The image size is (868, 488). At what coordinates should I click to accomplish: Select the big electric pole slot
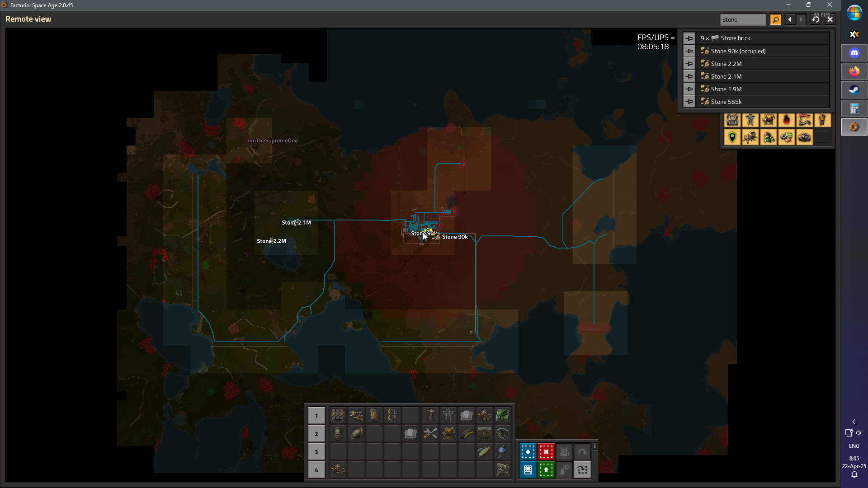[448, 415]
